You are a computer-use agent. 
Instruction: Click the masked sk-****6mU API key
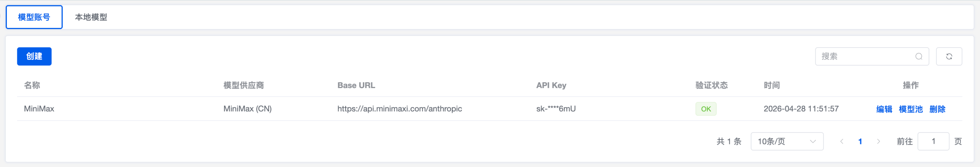tap(556, 109)
